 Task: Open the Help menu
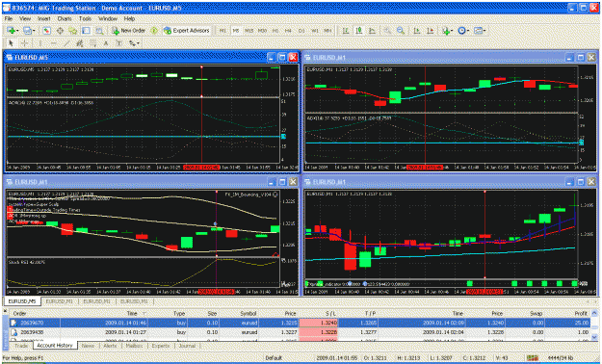click(x=129, y=18)
